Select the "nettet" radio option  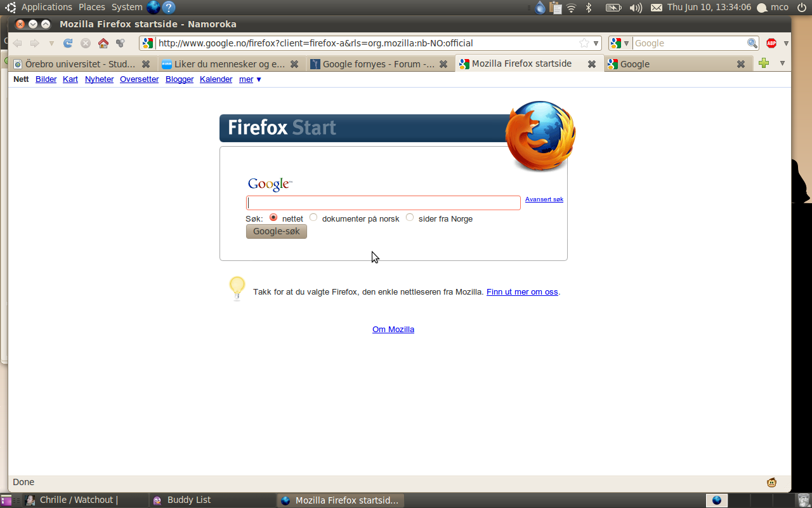pyautogui.click(x=273, y=217)
